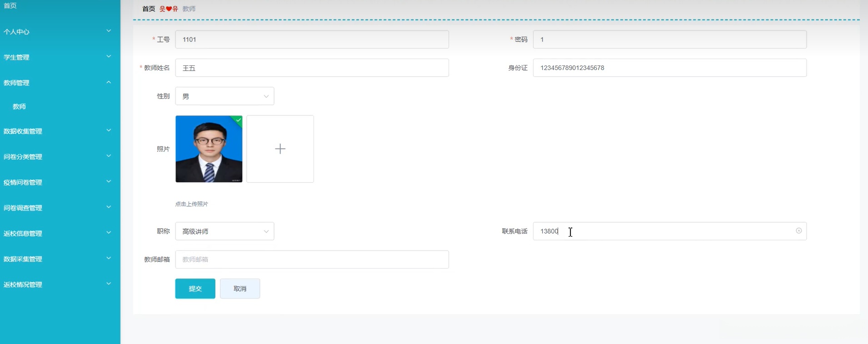Click the 教师 breadcrumb item
Viewport: 868px width, 344px height.
click(189, 9)
